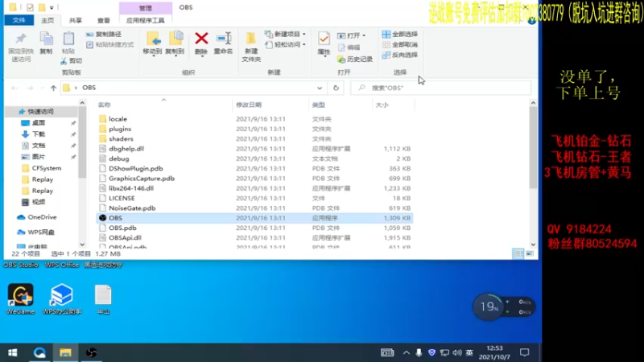644x362 pixels.
Task: Select the OBS application file
Action: [x=254, y=218]
